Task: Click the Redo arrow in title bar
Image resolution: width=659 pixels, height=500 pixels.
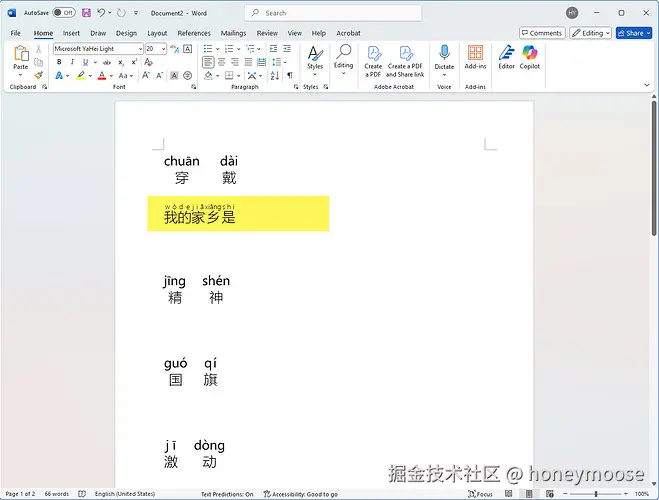Action: pyautogui.click(x=121, y=13)
